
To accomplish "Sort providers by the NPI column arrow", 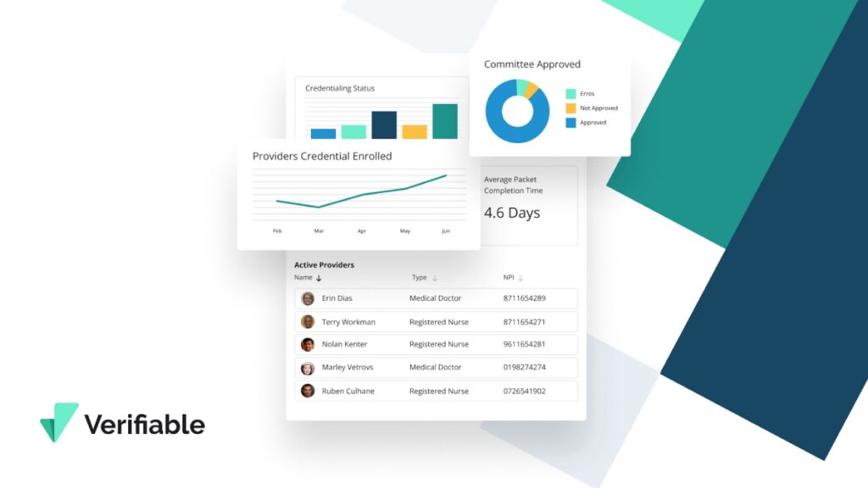I will 520,278.
